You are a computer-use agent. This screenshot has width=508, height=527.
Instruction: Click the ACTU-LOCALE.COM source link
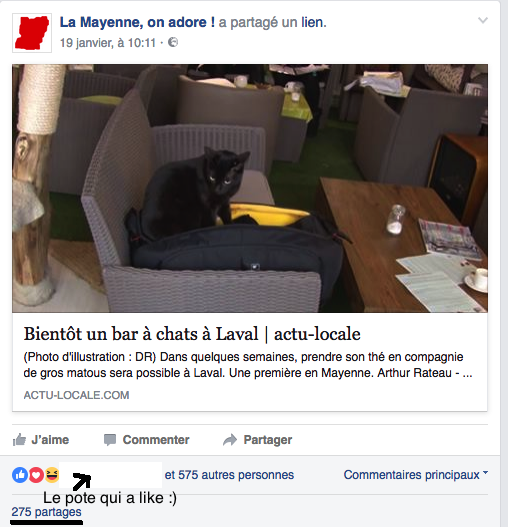(76, 395)
